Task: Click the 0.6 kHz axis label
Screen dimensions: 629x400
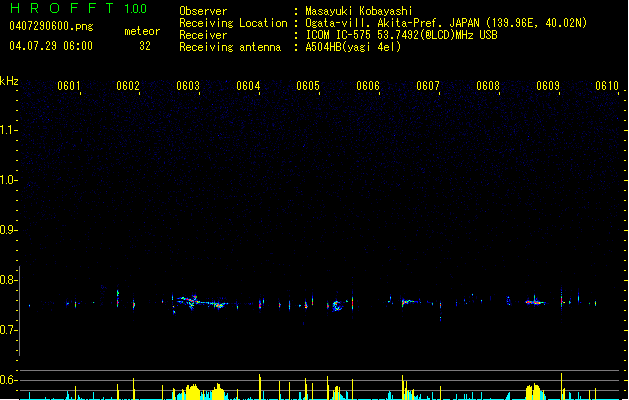Action: point(8,380)
